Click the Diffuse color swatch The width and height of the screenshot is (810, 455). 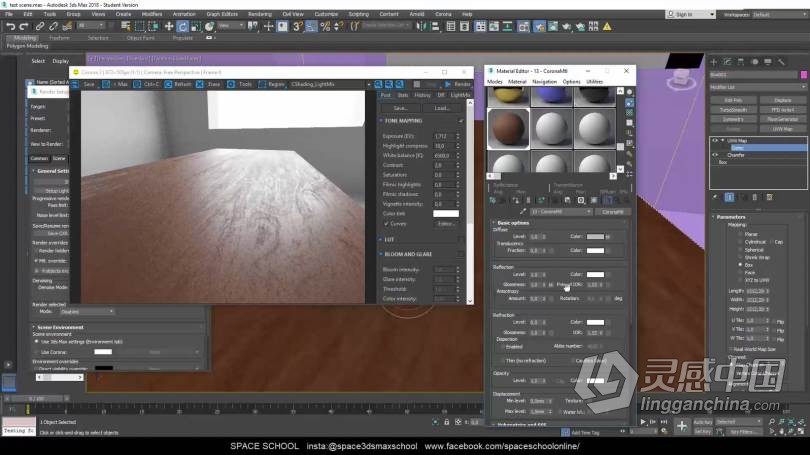coord(595,237)
